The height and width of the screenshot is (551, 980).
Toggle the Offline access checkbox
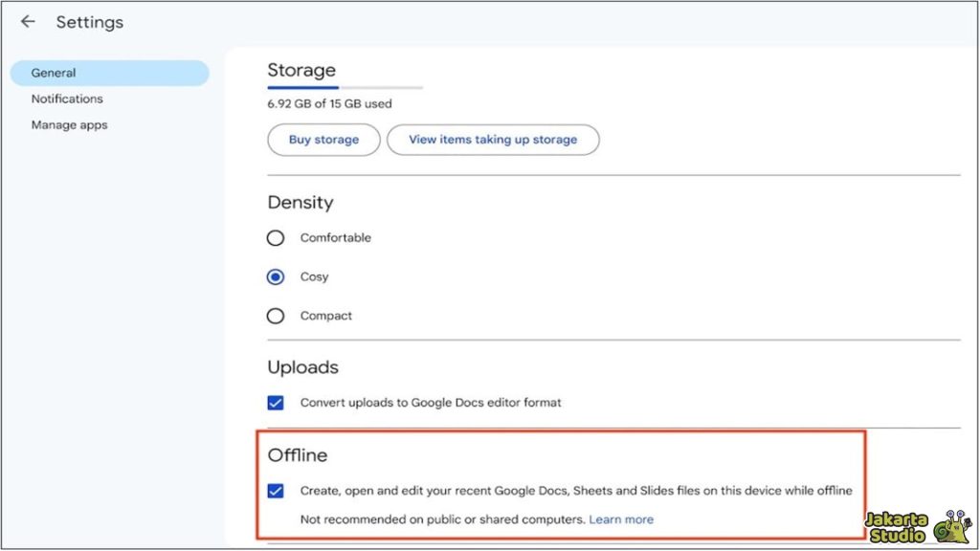[x=276, y=491]
